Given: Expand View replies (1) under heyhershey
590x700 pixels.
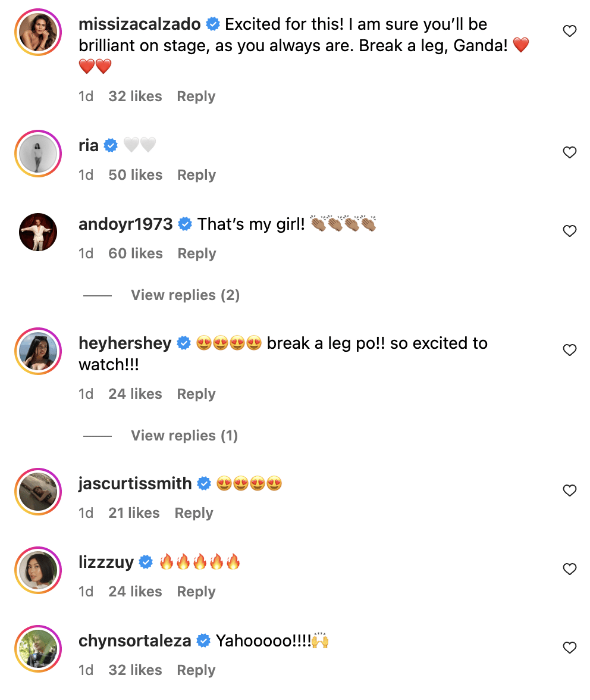Looking at the screenshot, I should pos(184,436).
